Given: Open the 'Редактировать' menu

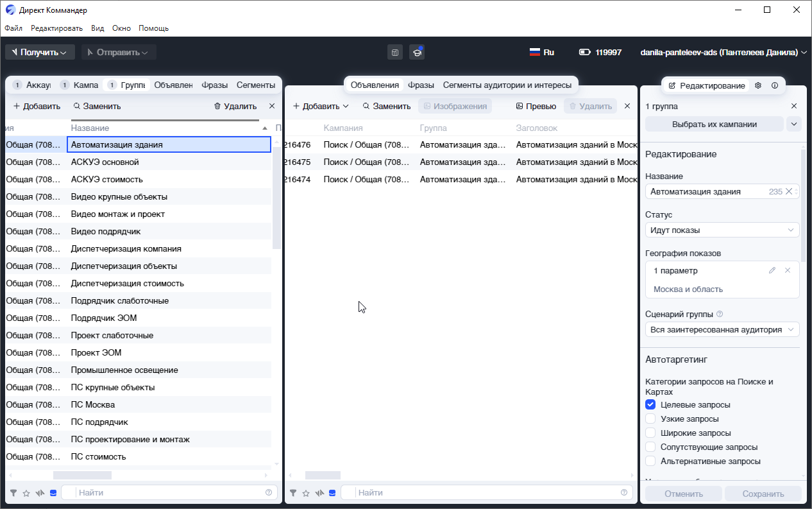Looking at the screenshot, I should point(57,28).
